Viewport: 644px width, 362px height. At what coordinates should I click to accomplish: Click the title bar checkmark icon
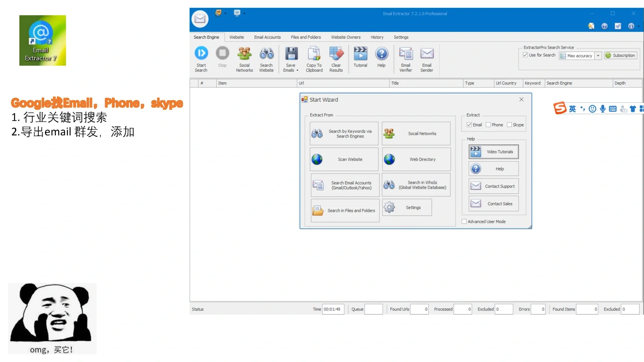[618, 26]
